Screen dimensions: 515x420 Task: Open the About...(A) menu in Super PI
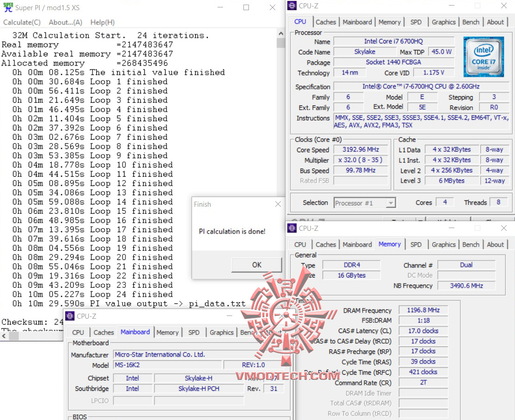[65, 22]
